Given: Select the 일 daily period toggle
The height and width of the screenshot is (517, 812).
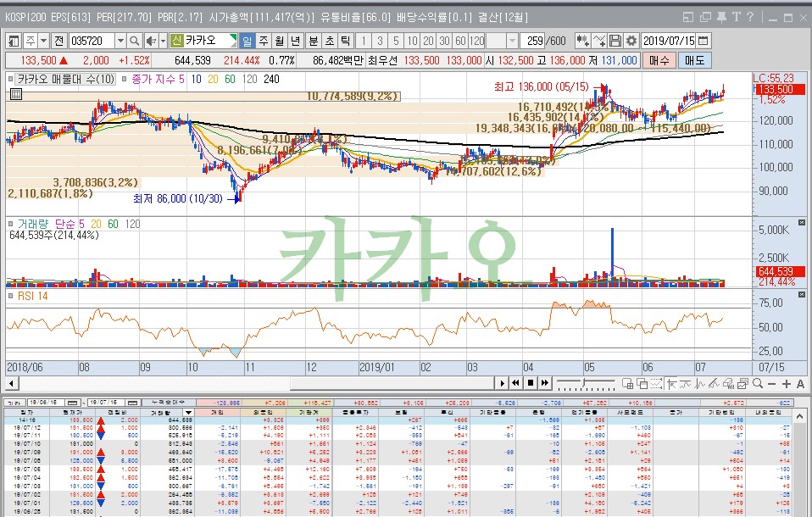Looking at the screenshot, I should pos(247,41).
